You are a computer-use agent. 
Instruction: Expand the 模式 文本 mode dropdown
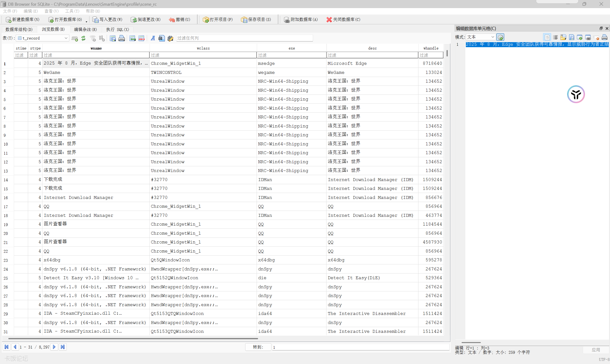[481, 37]
